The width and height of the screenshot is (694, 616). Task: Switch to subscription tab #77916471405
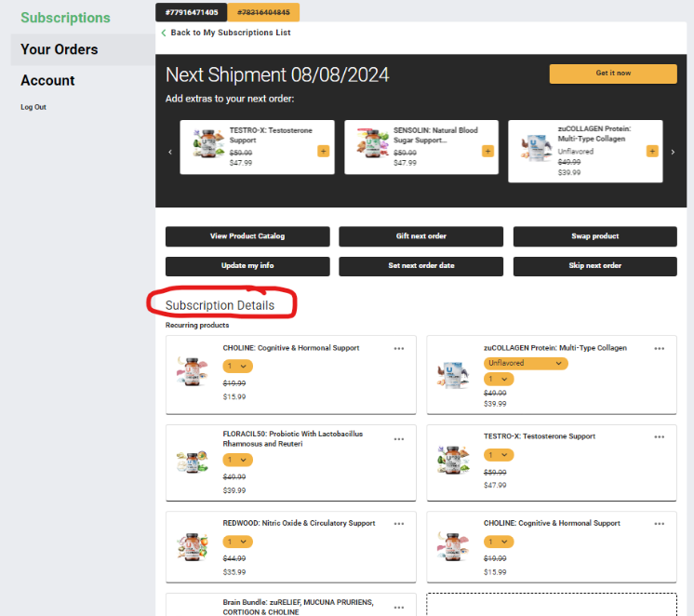click(192, 12)
